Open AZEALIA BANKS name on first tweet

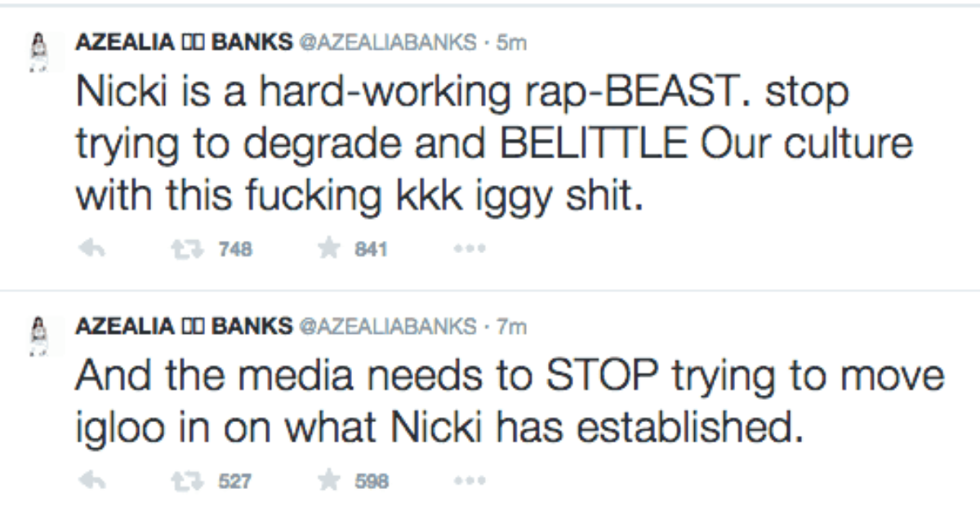[184, 42]
